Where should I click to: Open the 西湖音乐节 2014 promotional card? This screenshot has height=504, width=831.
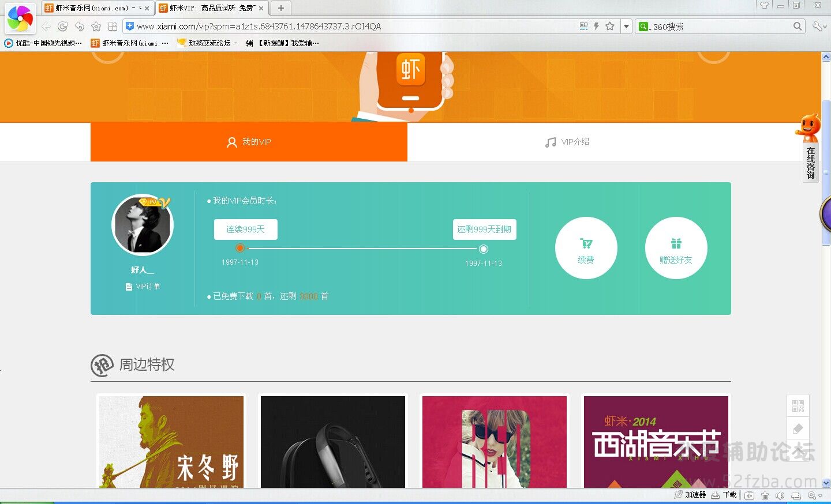(x=656, y=442)
